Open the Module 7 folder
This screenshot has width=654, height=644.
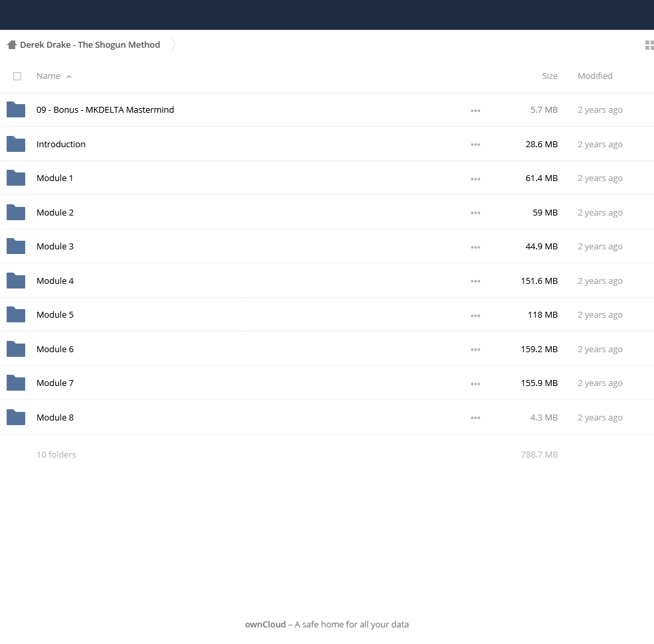(x=55, y=383)
